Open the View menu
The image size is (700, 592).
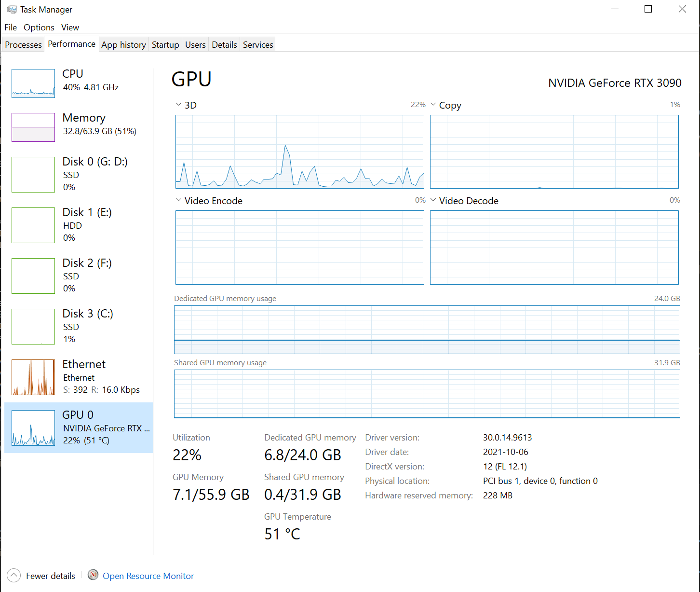[x=70, y=28]
